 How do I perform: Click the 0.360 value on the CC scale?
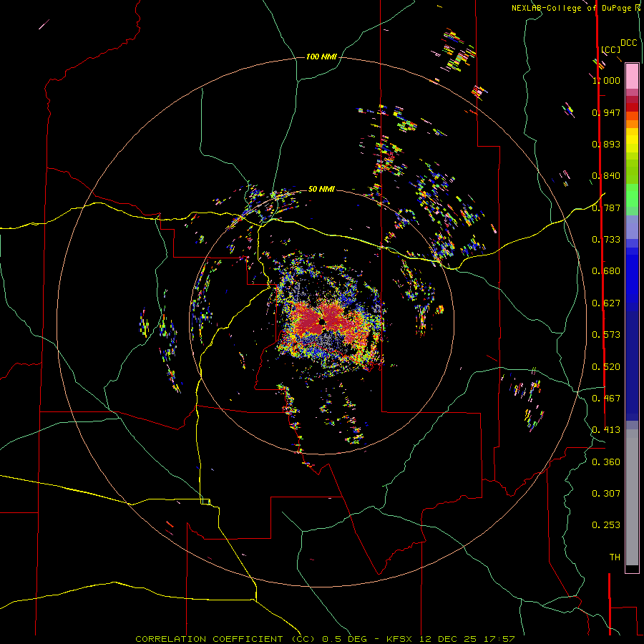click(x=606, y=462)
